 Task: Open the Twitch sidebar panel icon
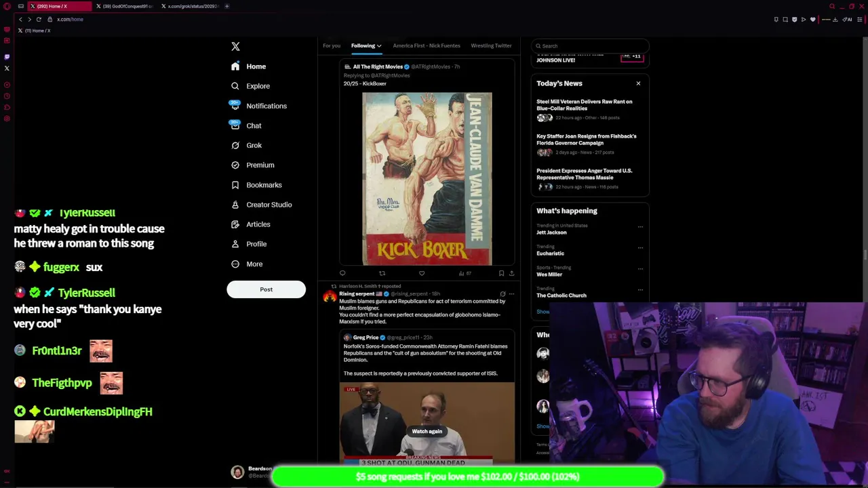pyautogui.click(x=7, y=57)
